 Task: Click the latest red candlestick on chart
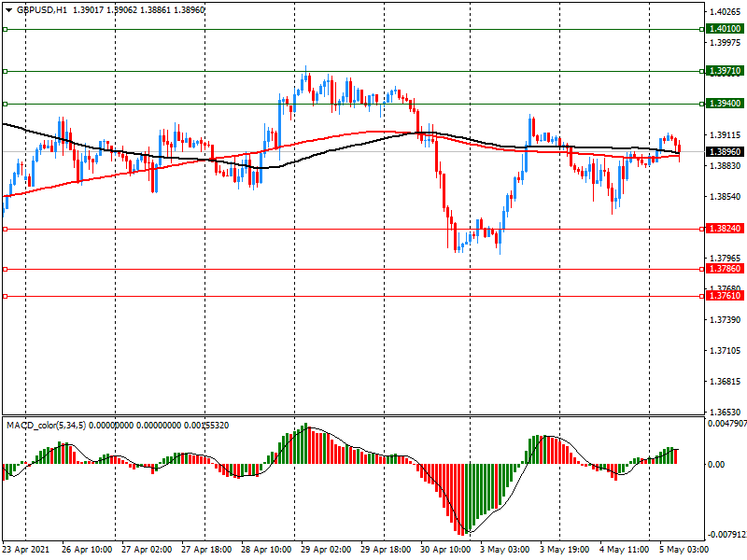click(x=680, y=147)
